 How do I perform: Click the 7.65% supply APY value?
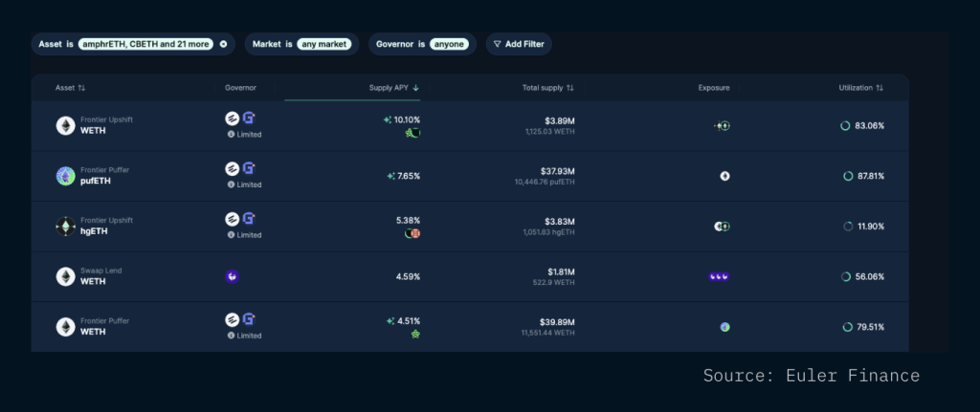(408, 176)
